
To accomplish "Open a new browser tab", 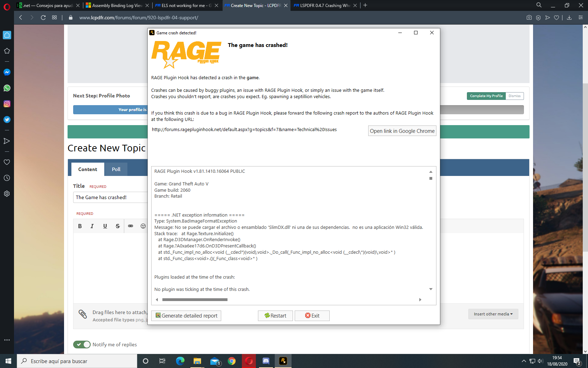I will (x=365, y=5).
